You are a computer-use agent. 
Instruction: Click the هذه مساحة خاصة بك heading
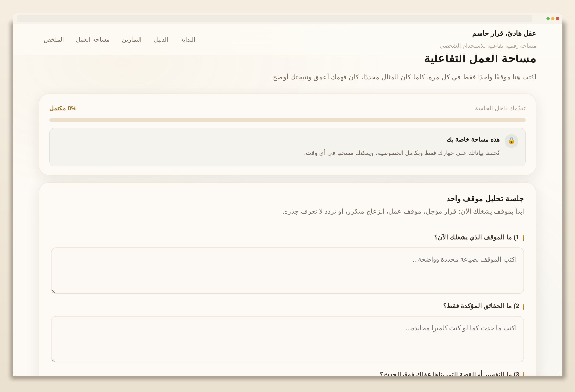point(473,139)
